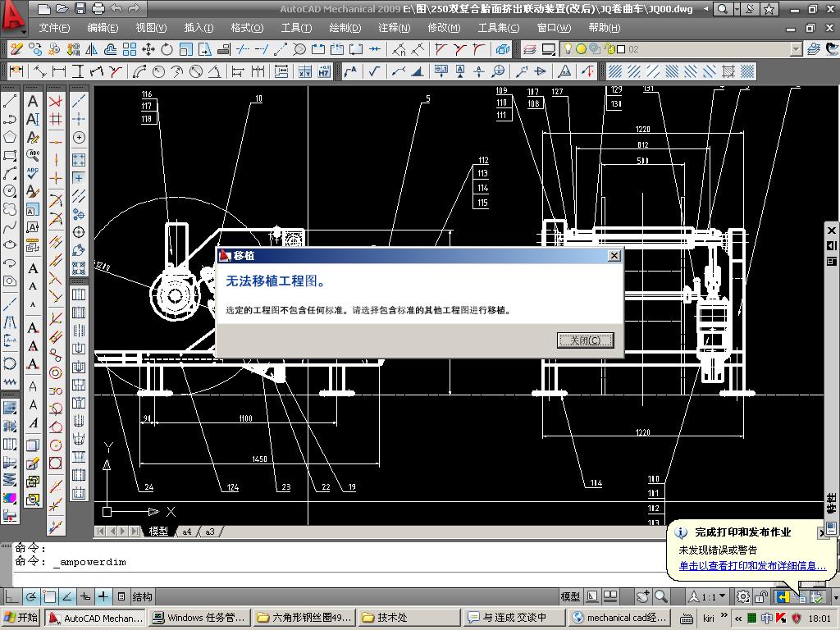Screen dimensions: 840x630
Task: Select the dense dotted hatch pattern icon
Action: (747, 71)
